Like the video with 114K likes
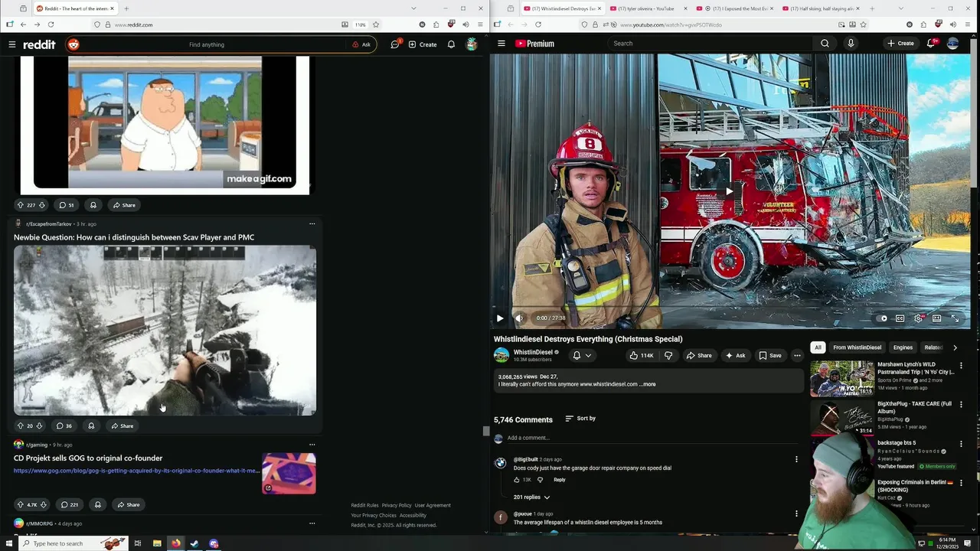 pyautogui.click(x=642, y=355)
